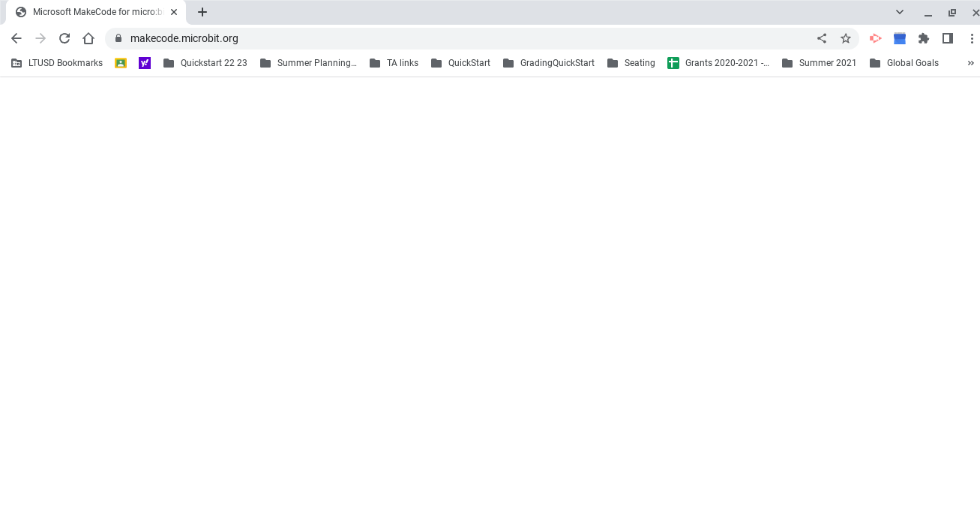The width and height of the screenshot is (980, 523).
Task: Toggle the bookmark star for this page
Action: (846, 38)
